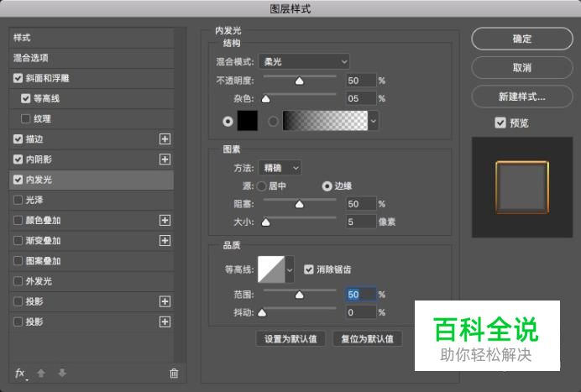Viewport: 581px width, 392px height.
Task: Click 阻塞 slider handle
Action: 300,204
